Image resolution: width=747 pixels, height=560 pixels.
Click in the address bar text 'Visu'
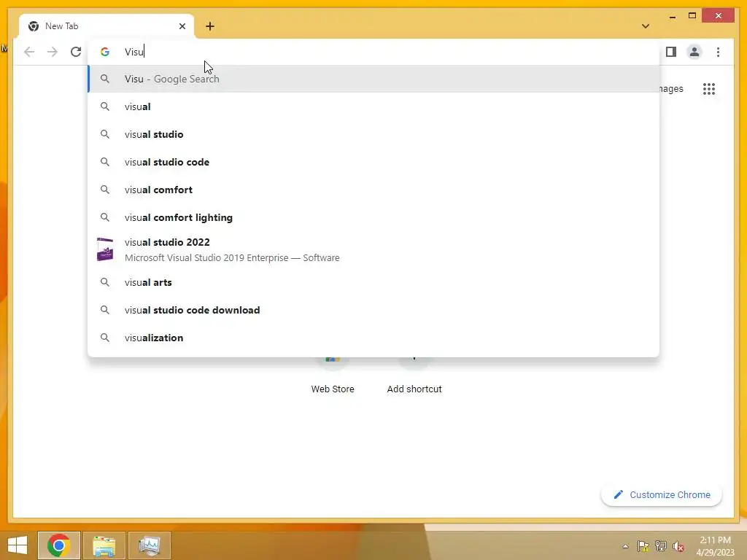pos(134,52)
